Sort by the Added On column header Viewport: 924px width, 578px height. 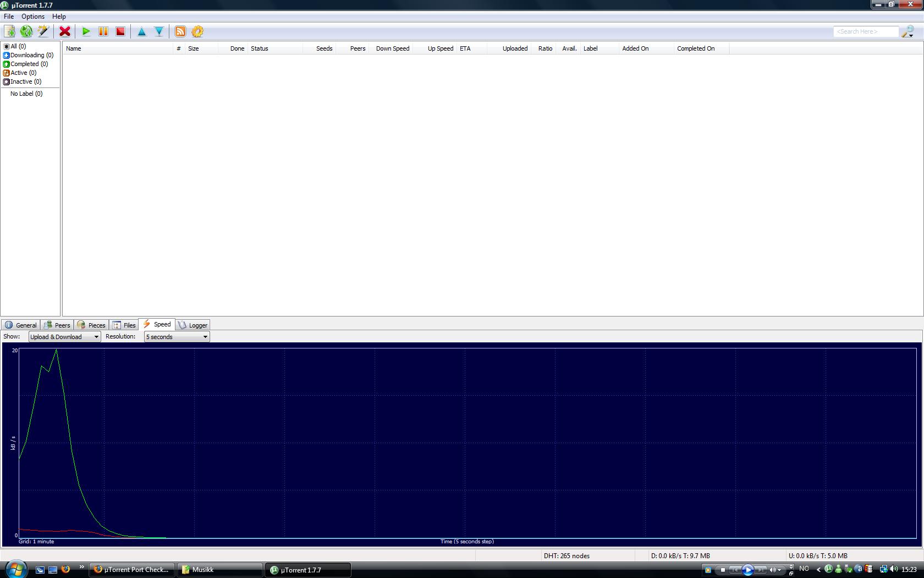pos(647,48)
